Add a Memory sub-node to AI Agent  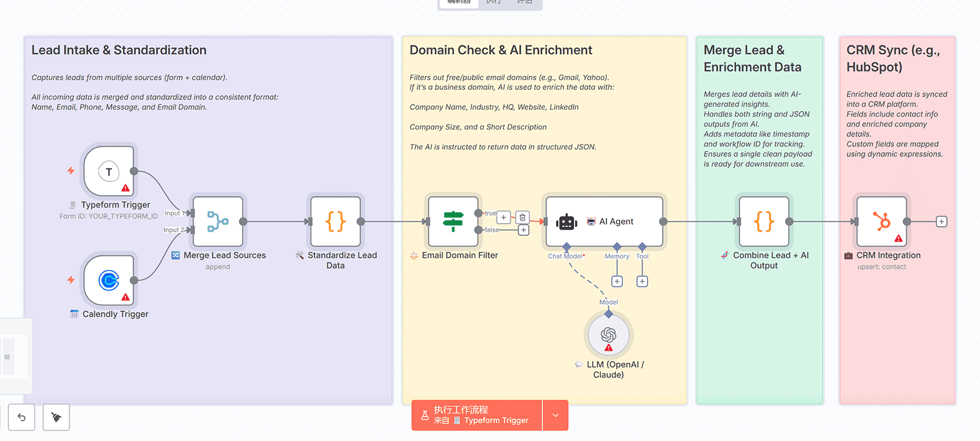[x=617, y=282]
